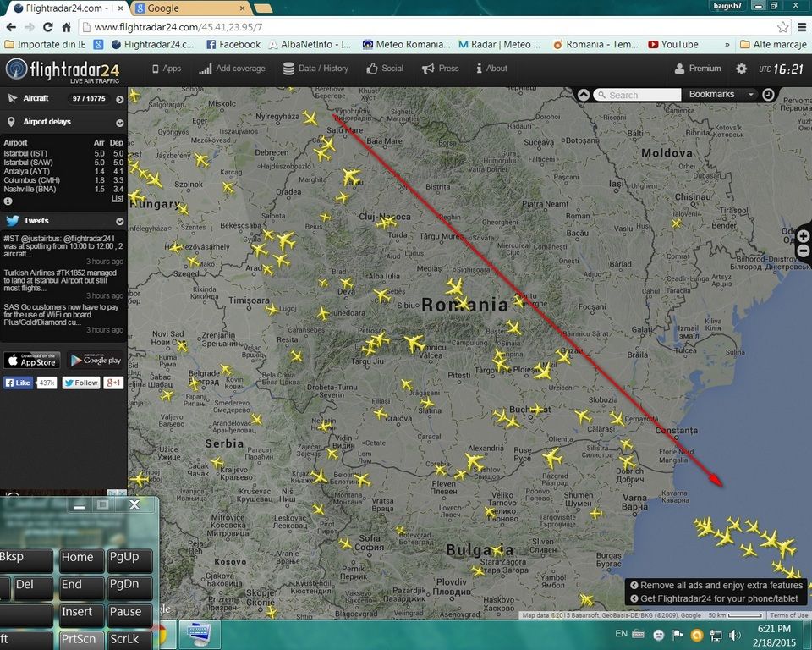Click the Twitter Follow button
812x650 pixels.
pos(81,383)
